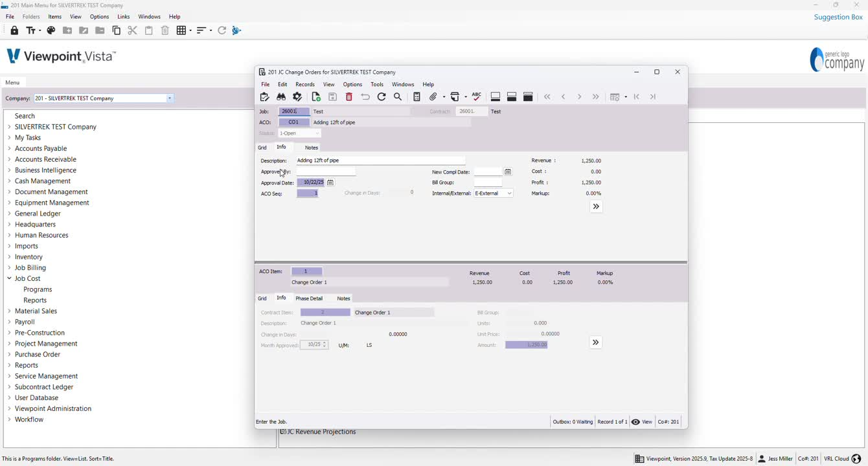Switch to the ACO Item Grid tab
Screen dimensions: 868x466
[x=262, y=298]
